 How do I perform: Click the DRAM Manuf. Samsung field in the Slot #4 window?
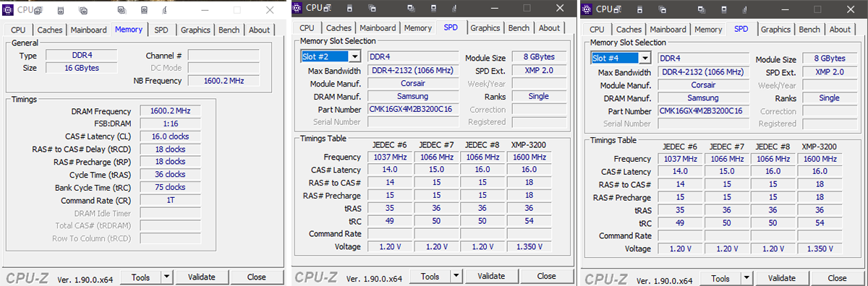[x=704, y=98]
